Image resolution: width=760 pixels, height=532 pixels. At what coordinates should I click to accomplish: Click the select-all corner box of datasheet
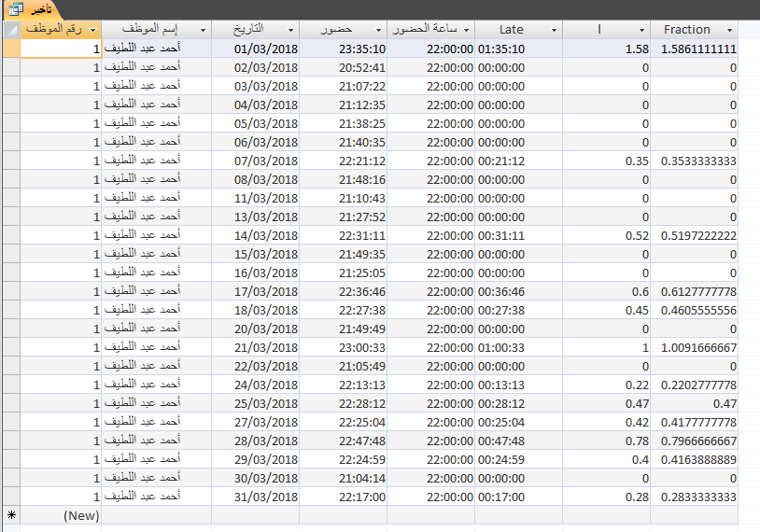point(11,30)
